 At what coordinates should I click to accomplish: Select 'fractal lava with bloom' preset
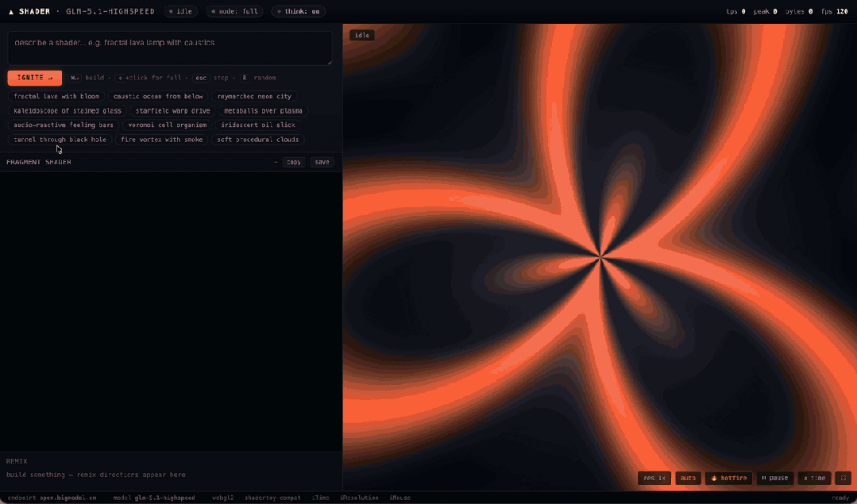(x=56, y=96)
